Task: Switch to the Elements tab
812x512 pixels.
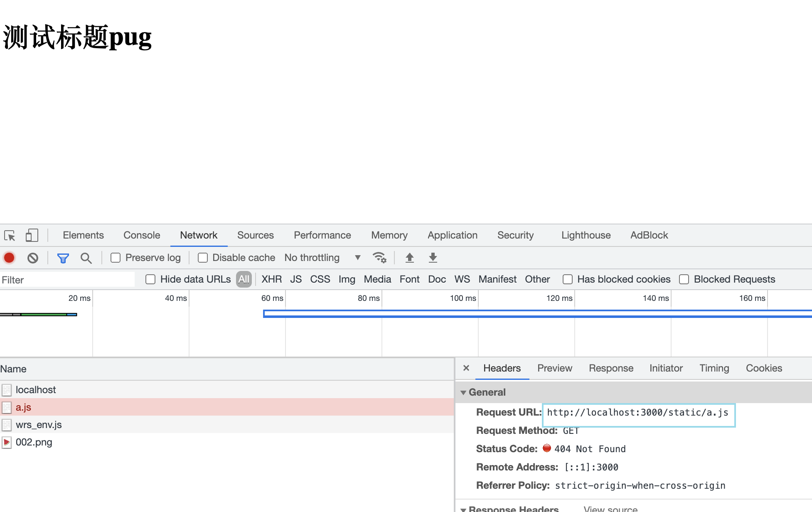Action: (x=83, y=235)
